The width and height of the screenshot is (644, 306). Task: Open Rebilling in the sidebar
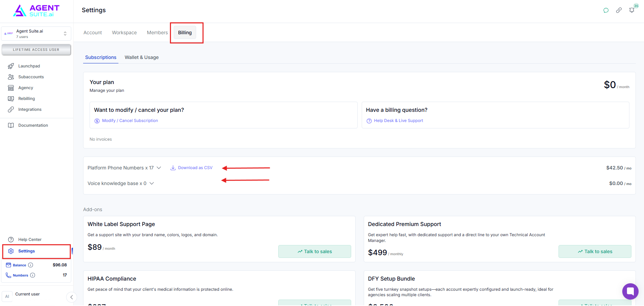click(x=26, y=99)
